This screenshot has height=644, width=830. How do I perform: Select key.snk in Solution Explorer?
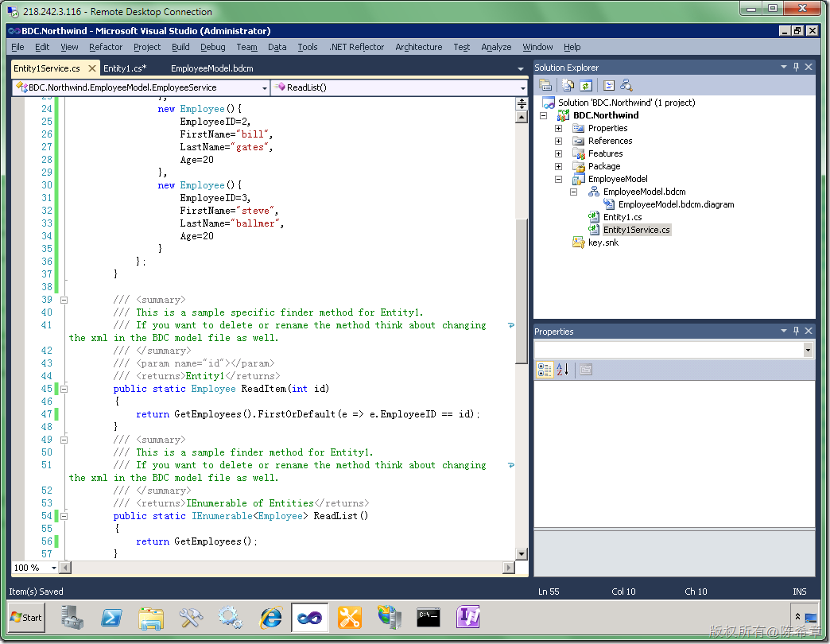click(603, 242)
